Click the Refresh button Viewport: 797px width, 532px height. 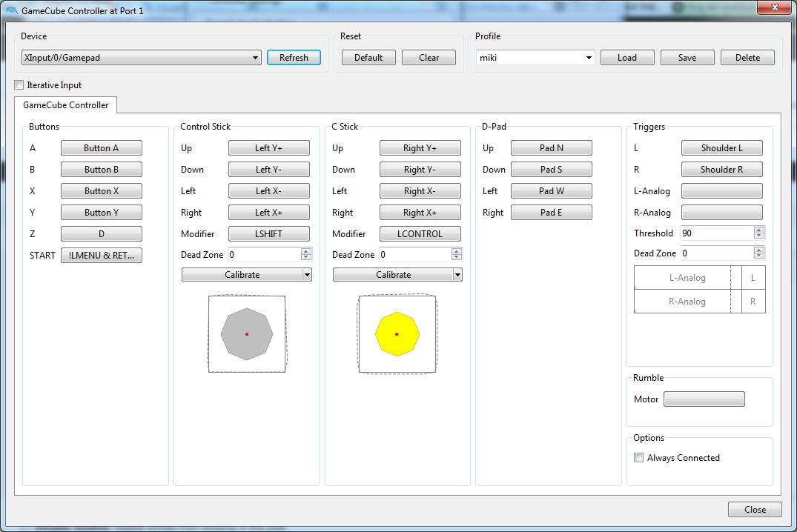294,57
